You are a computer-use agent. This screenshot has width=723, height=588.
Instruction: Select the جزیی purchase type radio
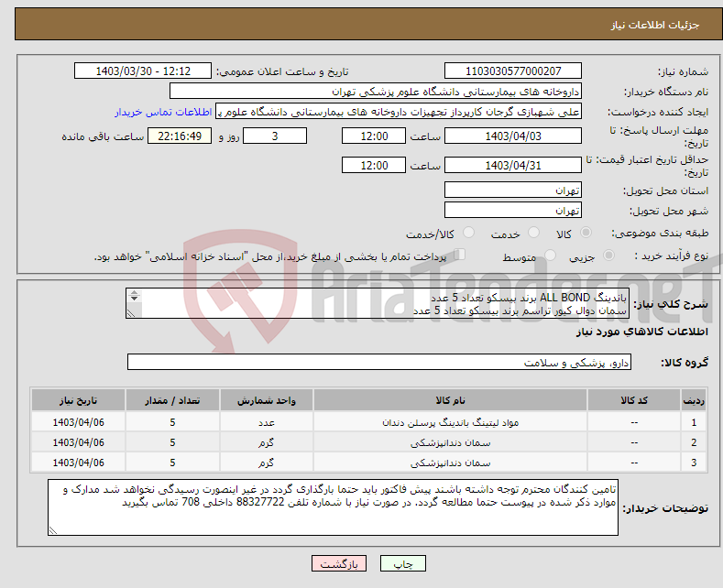pos(608,256)
